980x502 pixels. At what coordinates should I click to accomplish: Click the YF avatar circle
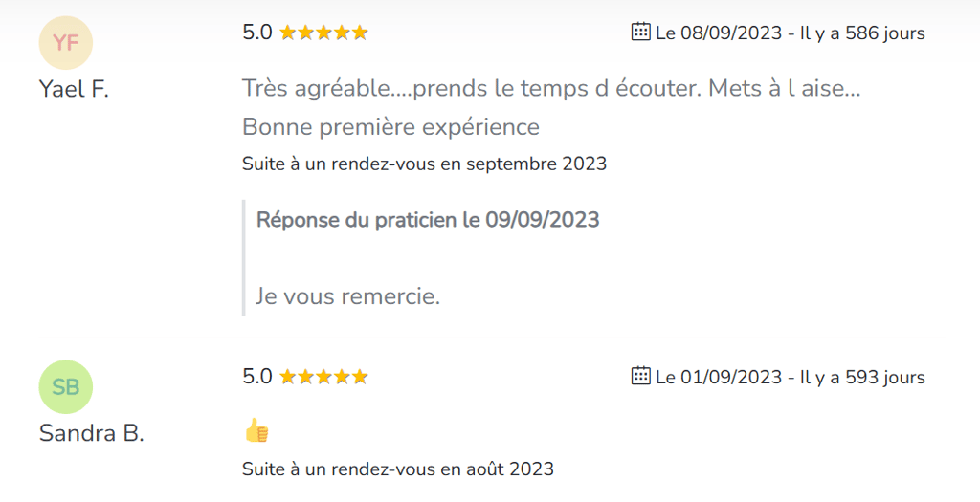pyautogui.click(x=65, y=43)
